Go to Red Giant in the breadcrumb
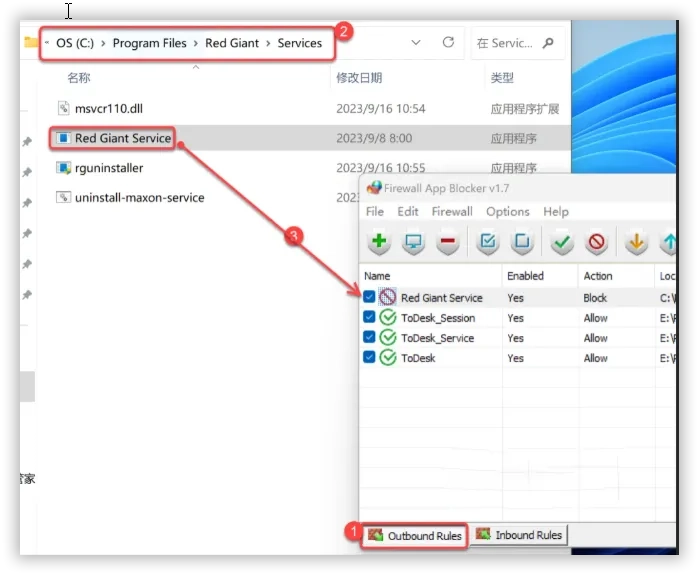This screenshot has height=575, width=699. click(x=232, y=43)
